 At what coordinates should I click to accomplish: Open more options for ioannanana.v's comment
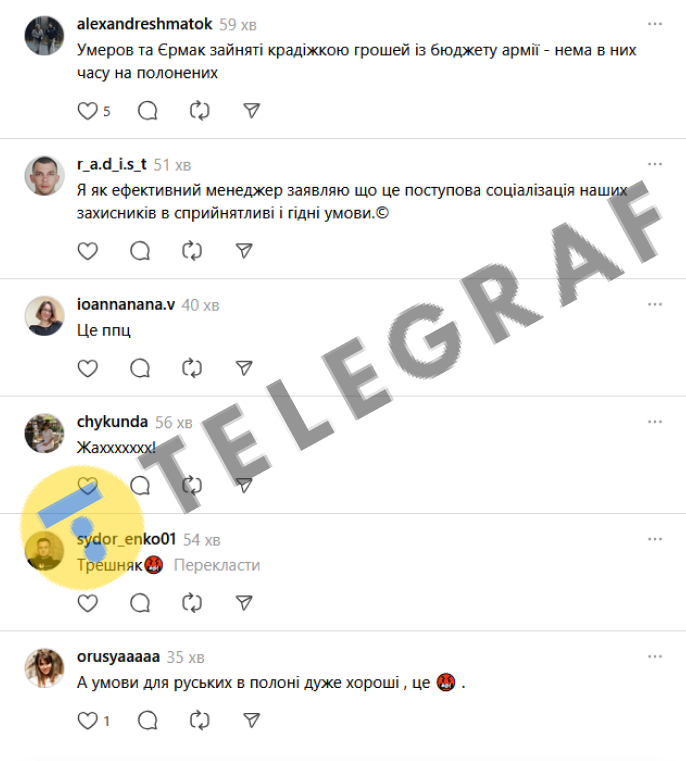coord(655,304)
